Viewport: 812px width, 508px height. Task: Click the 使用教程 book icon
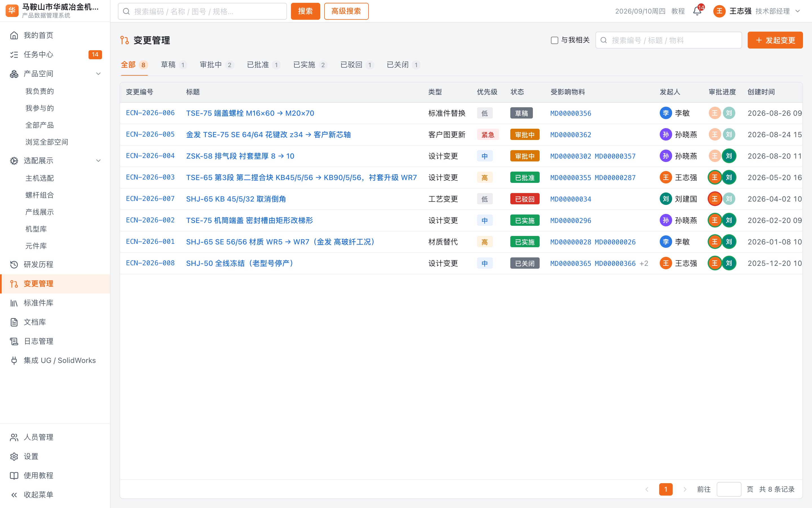point(14,476)
